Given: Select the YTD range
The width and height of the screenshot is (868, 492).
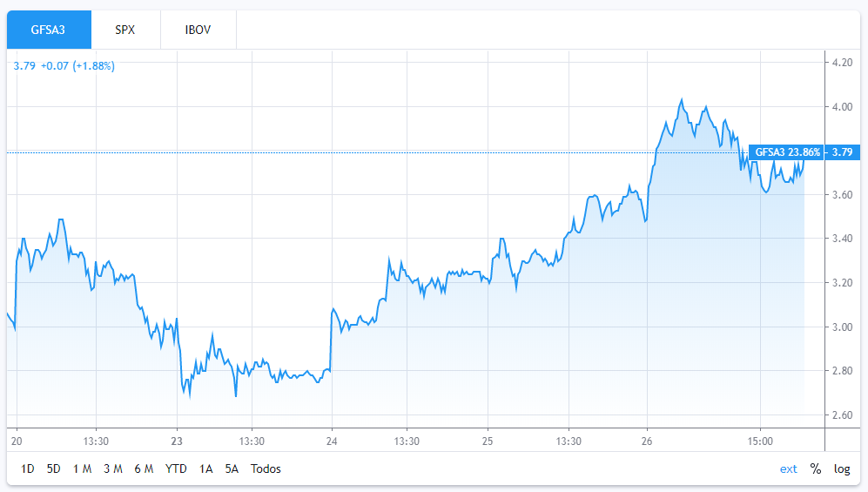Looking at the screenshot, I should tap(176, 468).
